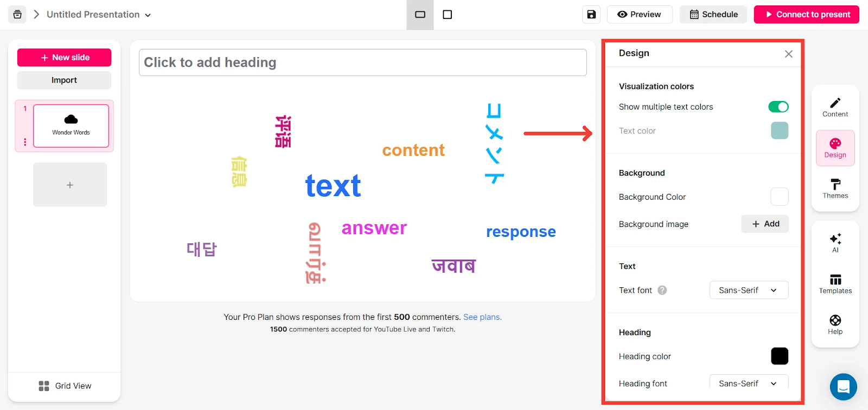Image resolution: width=868 pixels, height=410 pixels.
Task: Open the Themes tab
Action: 835,188
